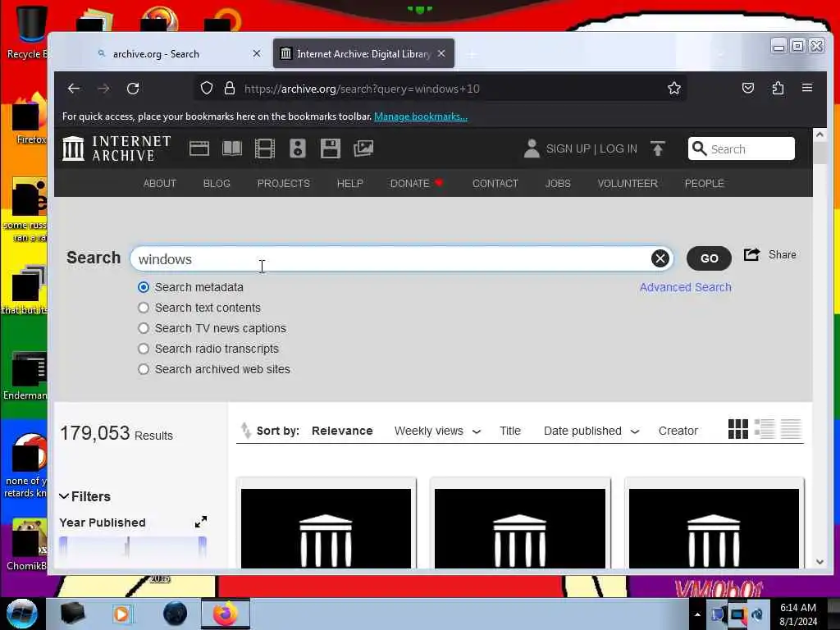The height and width of the screenshot is (630, 840).
Task: Open the ABOUT menu item
Action: click(160, 184)
